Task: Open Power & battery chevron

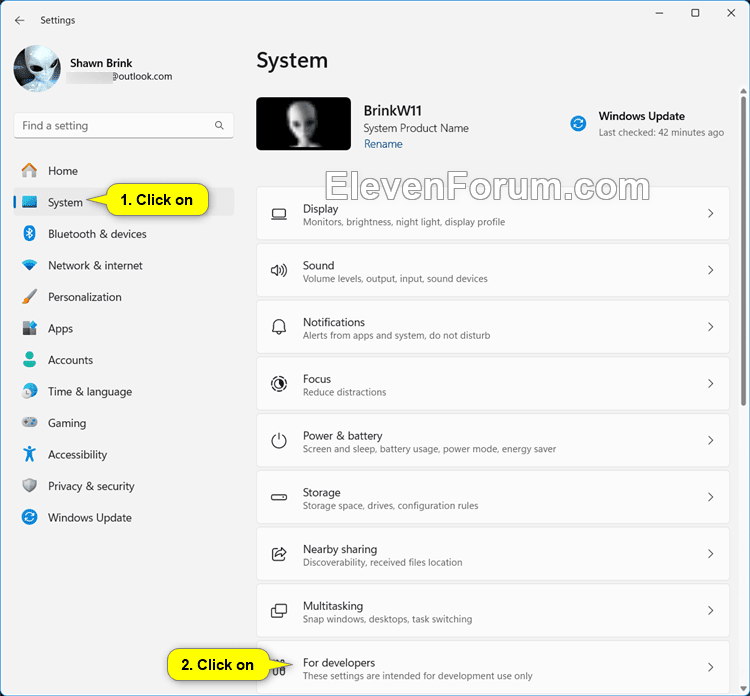Action: coord(710,441)
